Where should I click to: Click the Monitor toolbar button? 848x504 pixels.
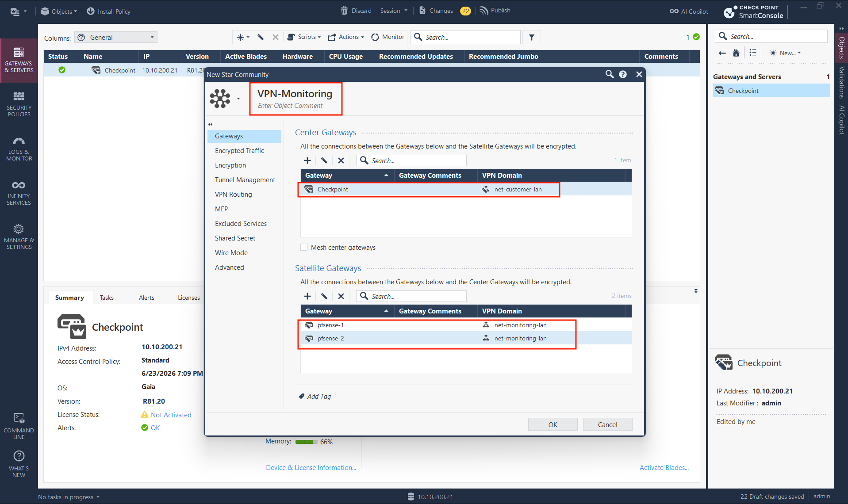pos(388,37)
